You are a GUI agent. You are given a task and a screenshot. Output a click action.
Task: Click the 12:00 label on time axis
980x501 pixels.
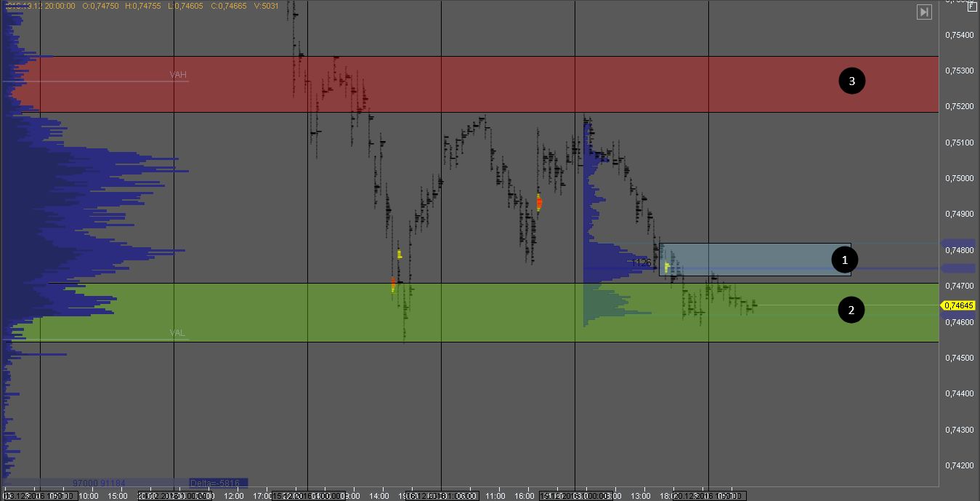[x=234, y=496]
